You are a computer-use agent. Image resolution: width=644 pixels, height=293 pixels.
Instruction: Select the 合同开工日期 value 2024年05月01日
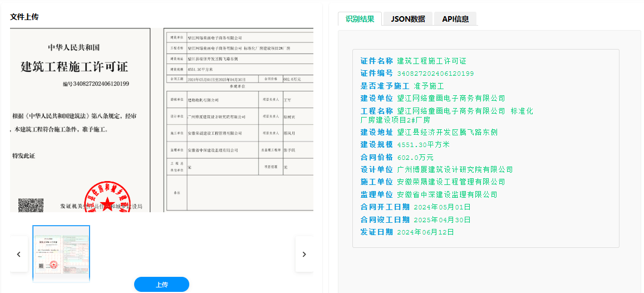(x=442, y=207)
